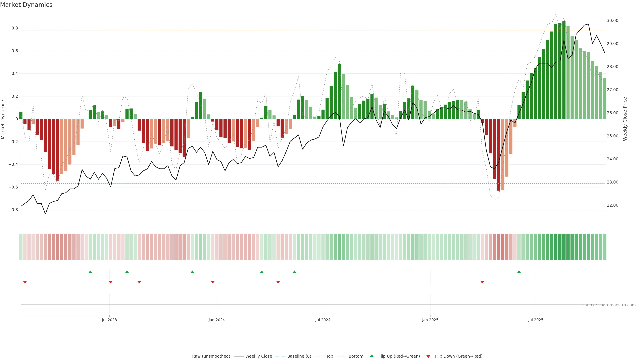Click the red flip-down marker just before Jan 2024
This screenshot has height=362, width=644.
(x=213, y=282)
